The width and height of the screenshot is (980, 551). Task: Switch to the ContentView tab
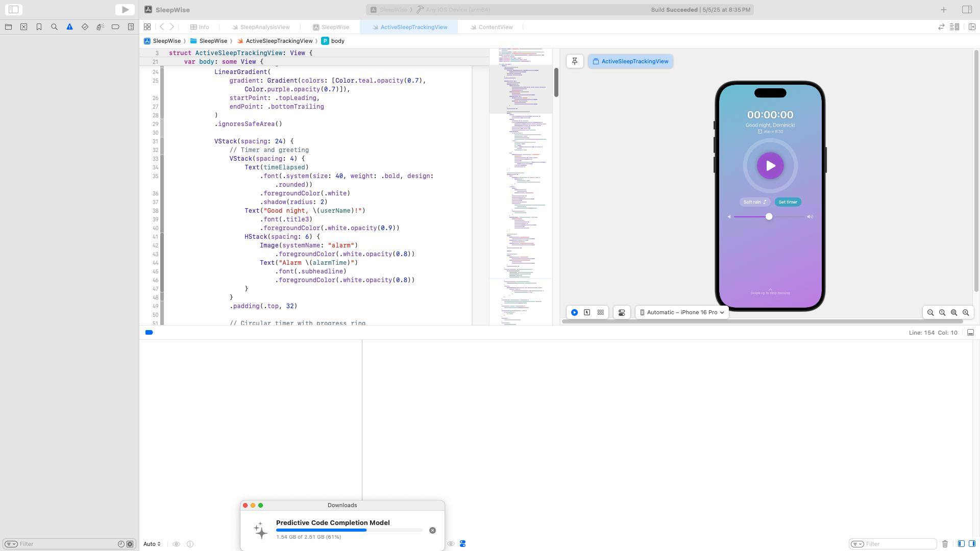(491, 27)
